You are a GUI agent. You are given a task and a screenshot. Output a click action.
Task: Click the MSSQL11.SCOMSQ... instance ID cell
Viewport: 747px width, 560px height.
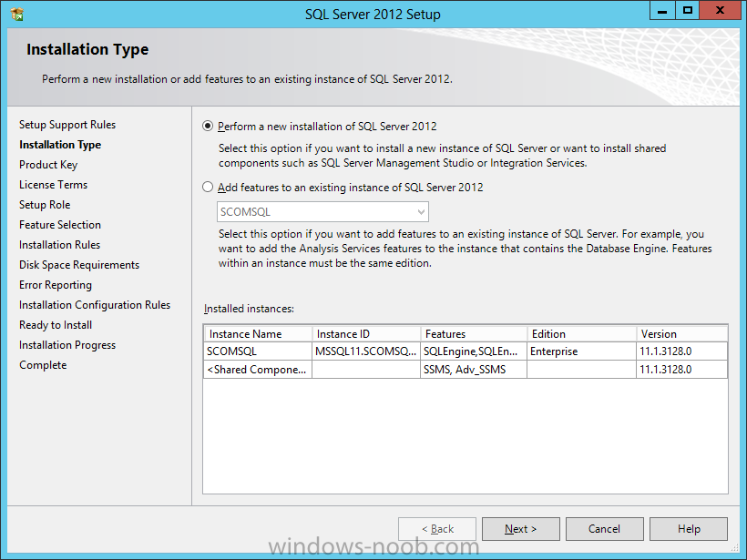coord(366,351)
